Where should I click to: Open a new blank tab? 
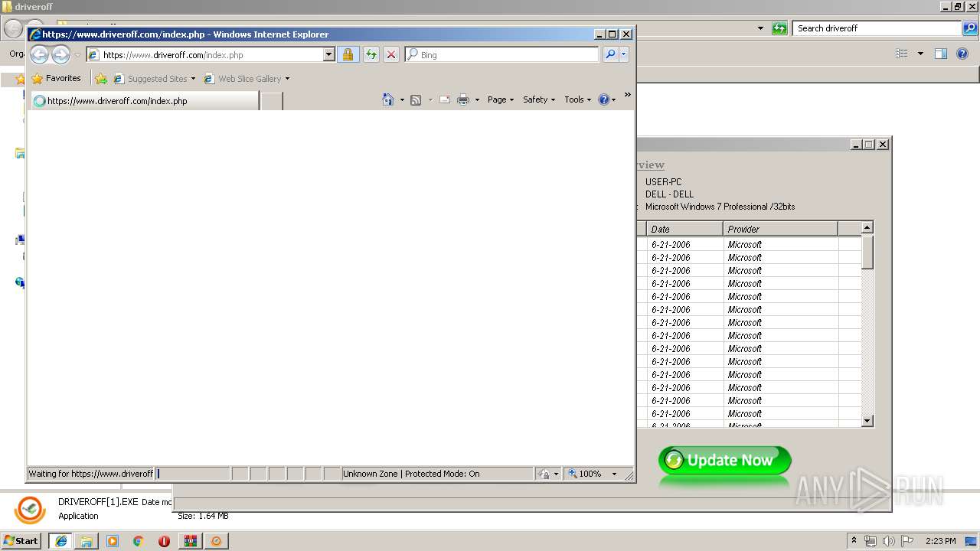271,101
